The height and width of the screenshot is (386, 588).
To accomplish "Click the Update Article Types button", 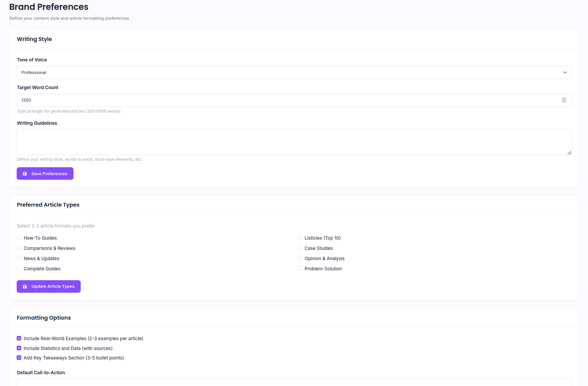I will click(x=48, y=286).
